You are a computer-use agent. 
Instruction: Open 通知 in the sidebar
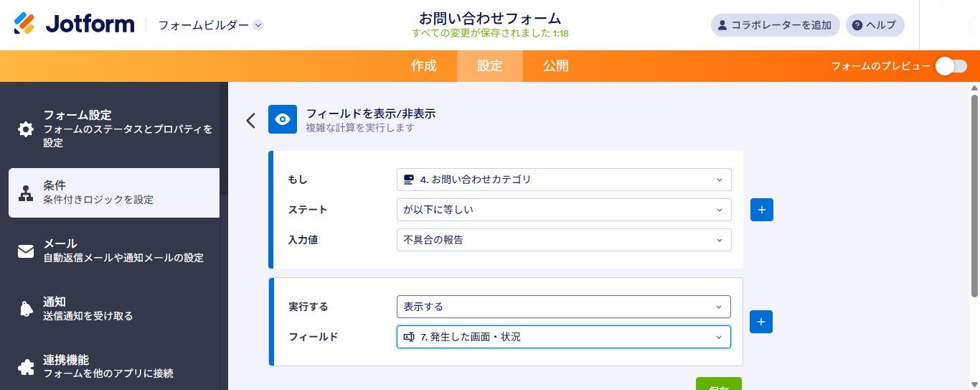point(114,309)
